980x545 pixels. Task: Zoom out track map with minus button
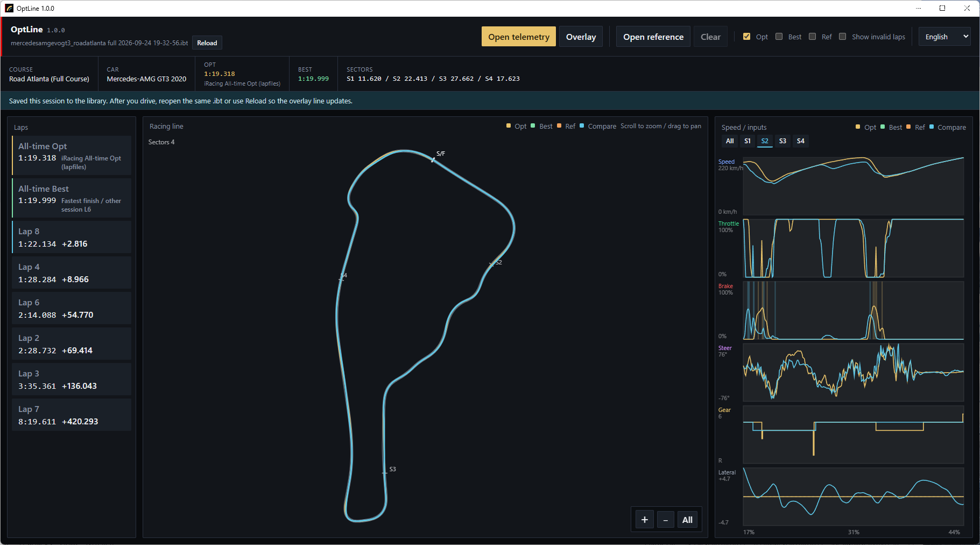pos(666,520)
